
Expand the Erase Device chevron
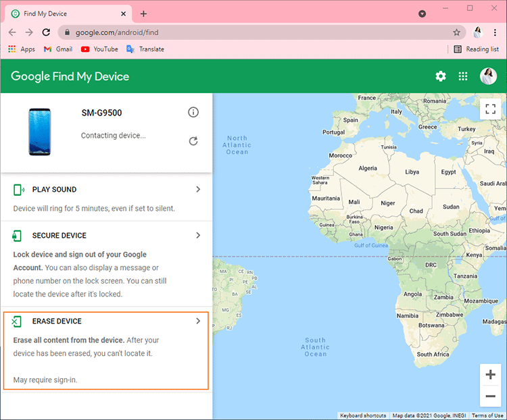click(198, 321)
